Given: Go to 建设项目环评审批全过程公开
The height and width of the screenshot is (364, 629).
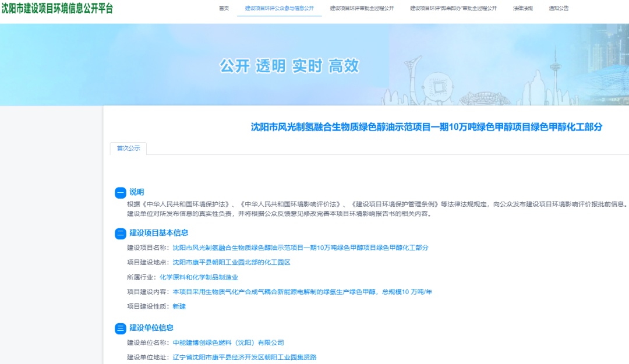Looking at the screenshot, I should 362,8.
